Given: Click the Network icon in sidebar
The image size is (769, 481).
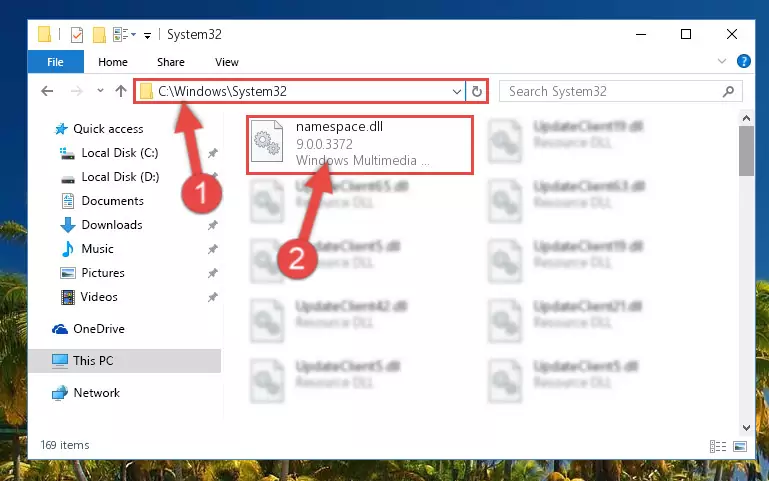Looking at the screenshot, I should [x=60, y=393].
